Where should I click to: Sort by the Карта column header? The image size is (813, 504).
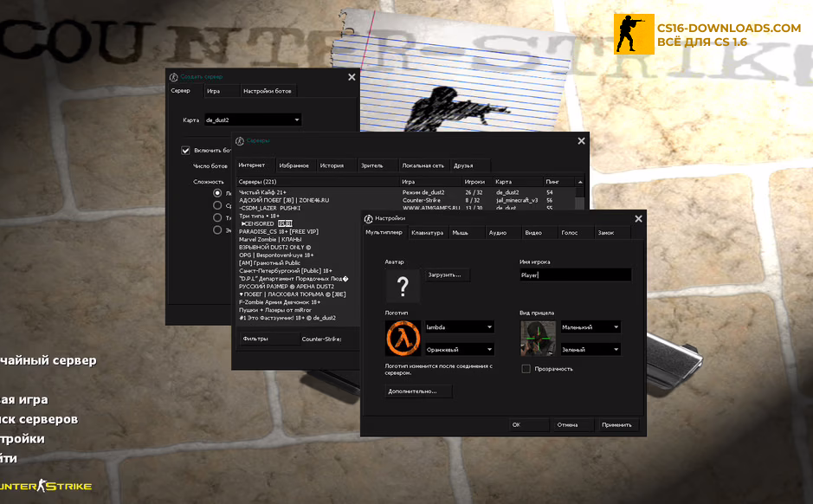click(x=518, y=182)
